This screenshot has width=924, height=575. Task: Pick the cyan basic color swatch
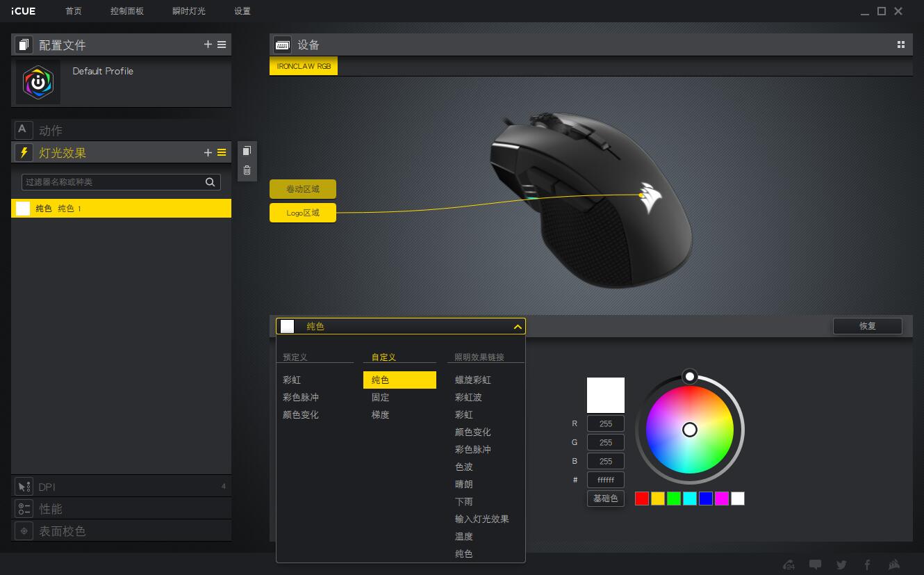690,499
